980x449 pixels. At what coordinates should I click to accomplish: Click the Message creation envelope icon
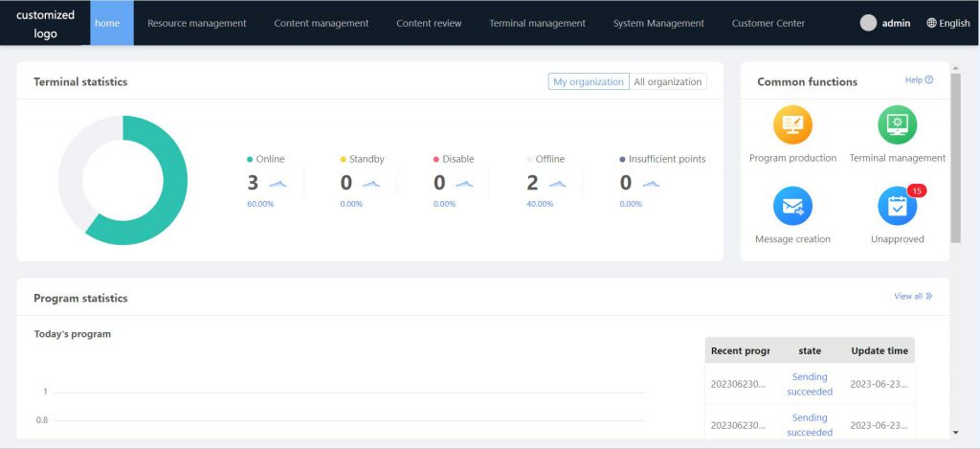tap(792, 206)
